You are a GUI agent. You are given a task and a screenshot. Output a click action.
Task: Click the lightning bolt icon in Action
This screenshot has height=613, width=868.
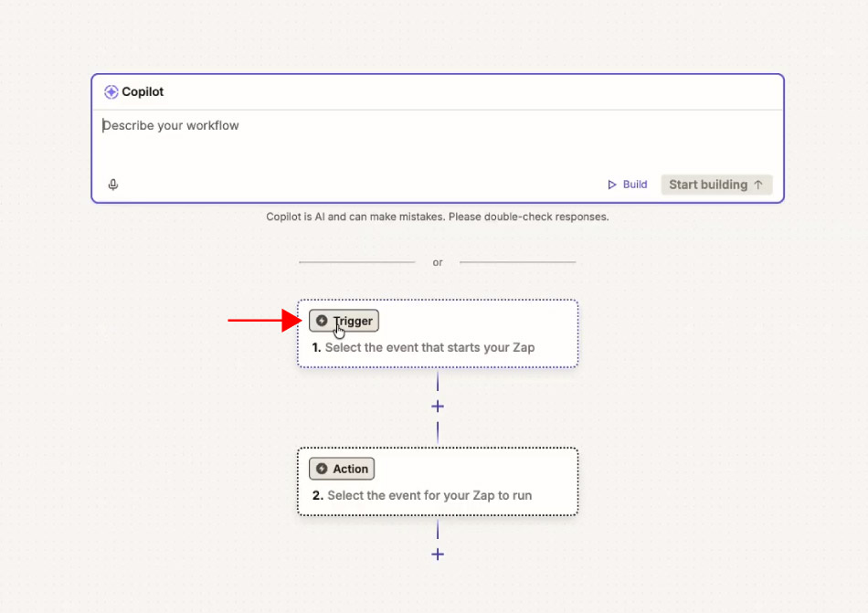tap(322, 469)
